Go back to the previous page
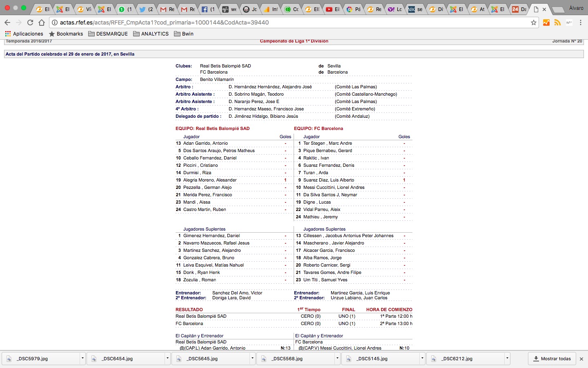 click(7, 22)
